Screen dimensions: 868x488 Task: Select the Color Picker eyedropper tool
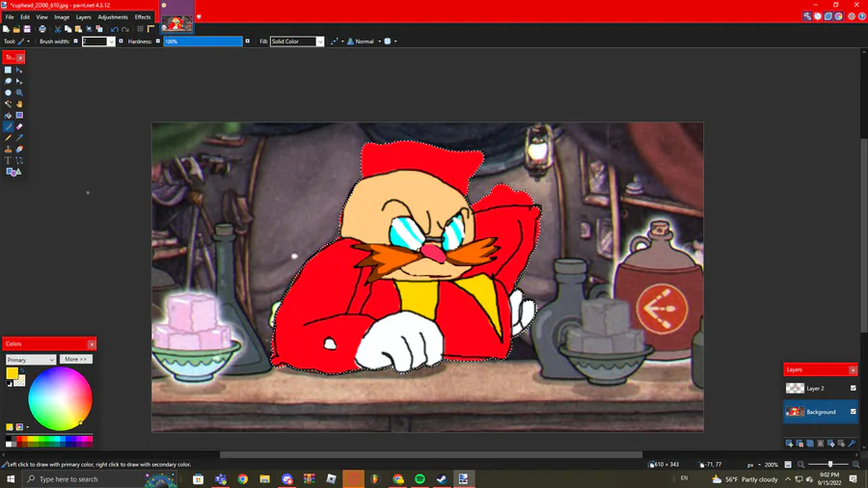[19, 138]
